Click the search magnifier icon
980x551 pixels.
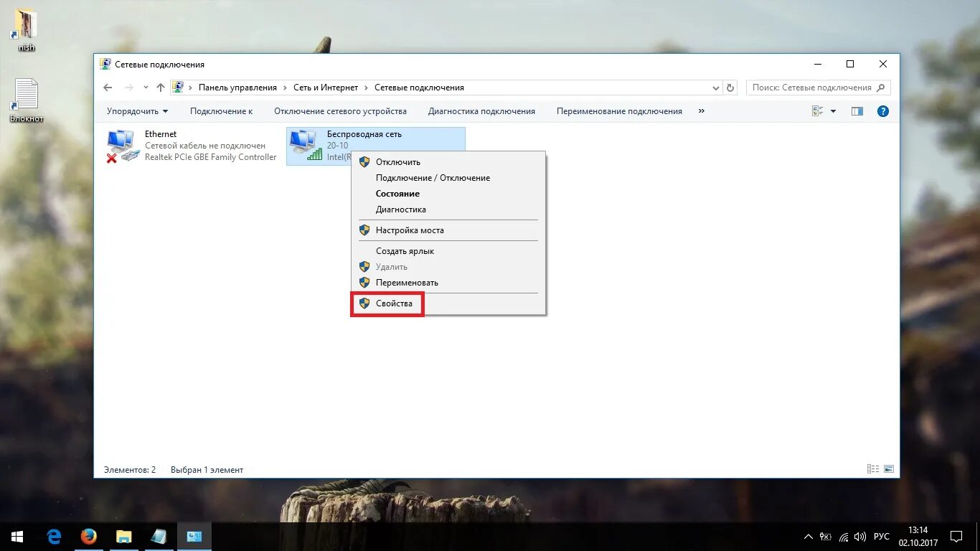pos(882,88)
